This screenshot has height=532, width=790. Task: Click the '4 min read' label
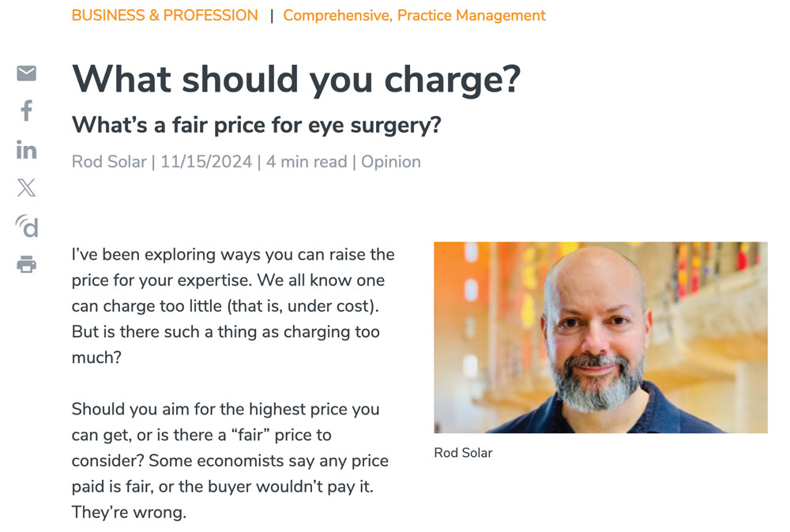click(307, 162)
